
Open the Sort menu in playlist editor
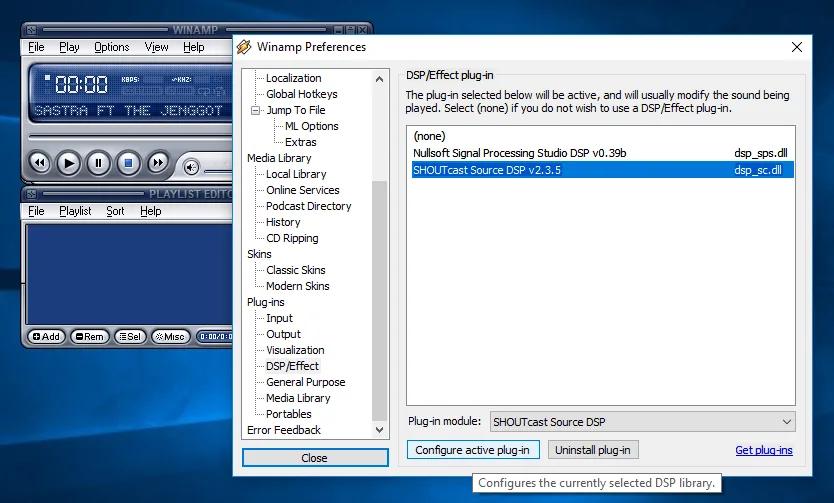pos(115,211)
